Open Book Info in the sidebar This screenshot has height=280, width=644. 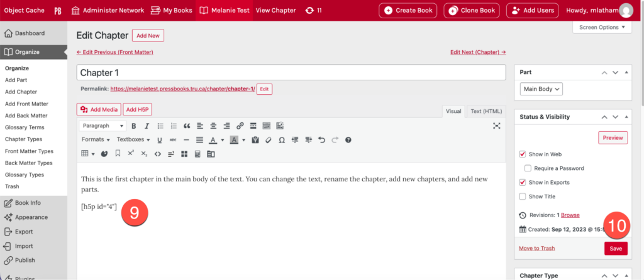(x=28, y=203)
